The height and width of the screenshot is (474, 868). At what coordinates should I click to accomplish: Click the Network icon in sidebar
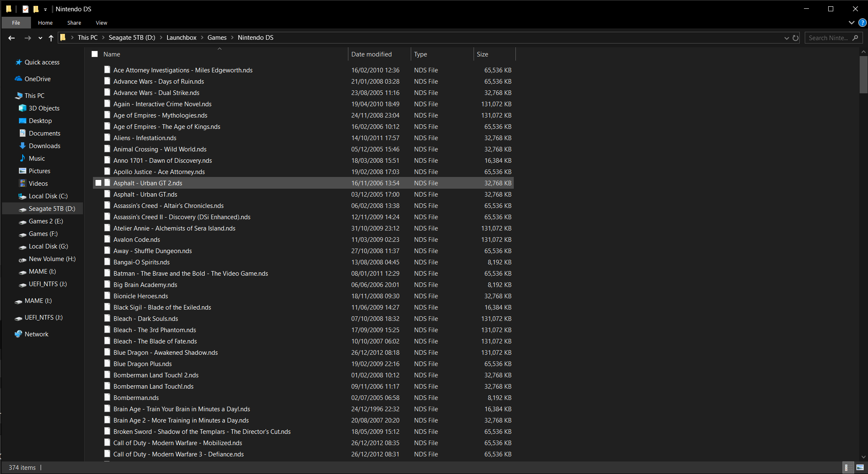point(18,334)
